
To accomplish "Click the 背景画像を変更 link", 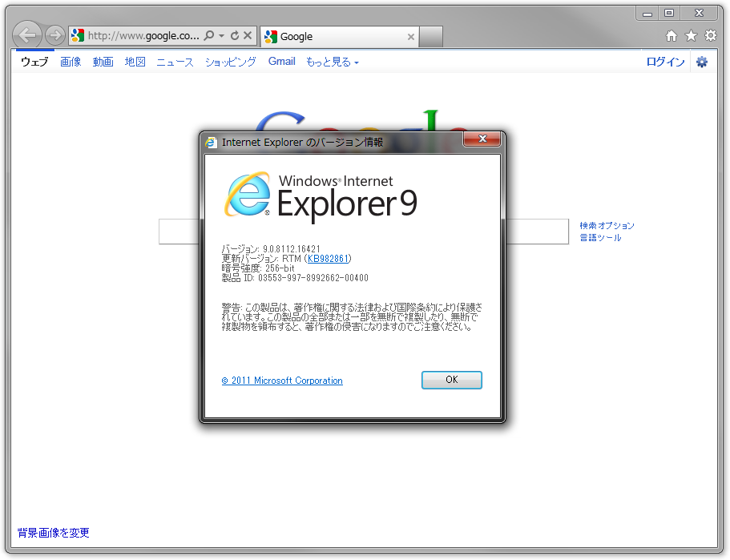I will (x=53, y=533).
